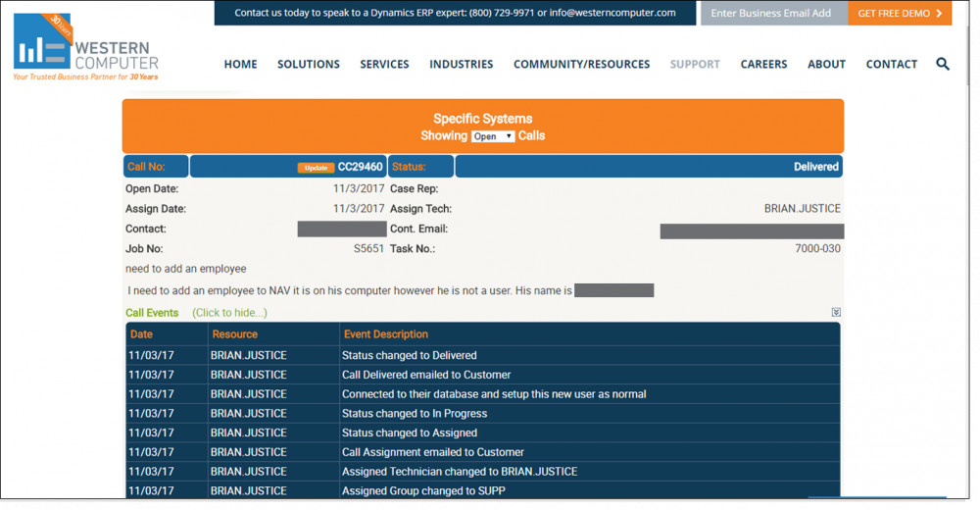The height and width of the screenshot is (510, 980).
Task: Open the Industries menu
Action: tap(461, 64)
